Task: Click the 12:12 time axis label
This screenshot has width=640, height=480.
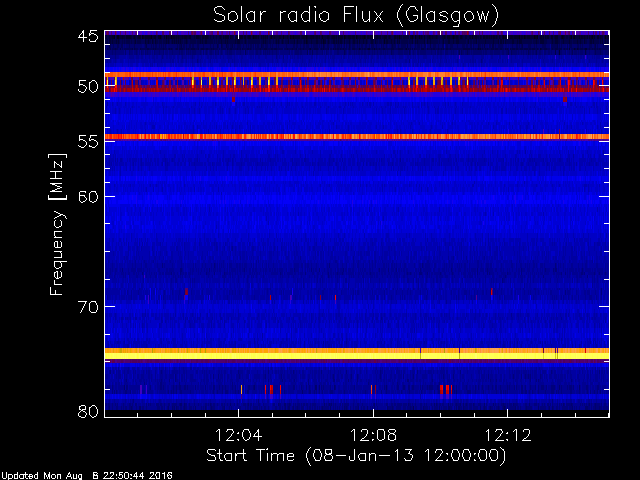Action: click(508, 435)
